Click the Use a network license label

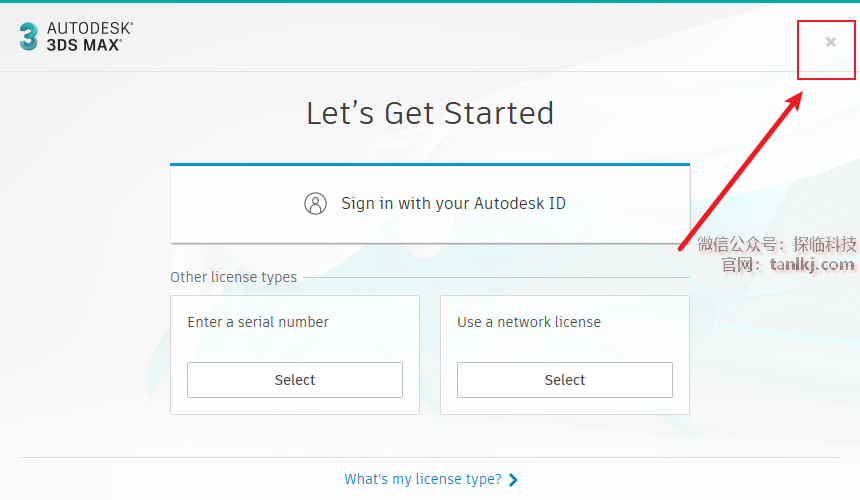coord(529,322)
